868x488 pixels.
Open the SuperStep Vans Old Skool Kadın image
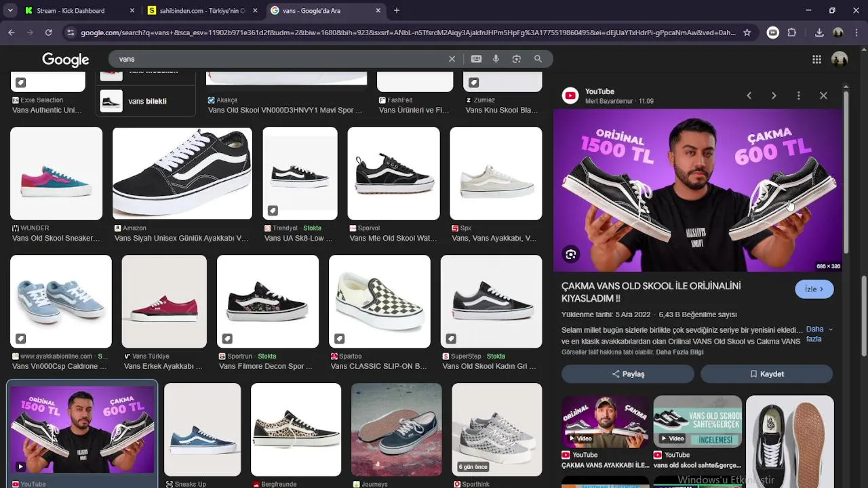(x=491, y=302)
